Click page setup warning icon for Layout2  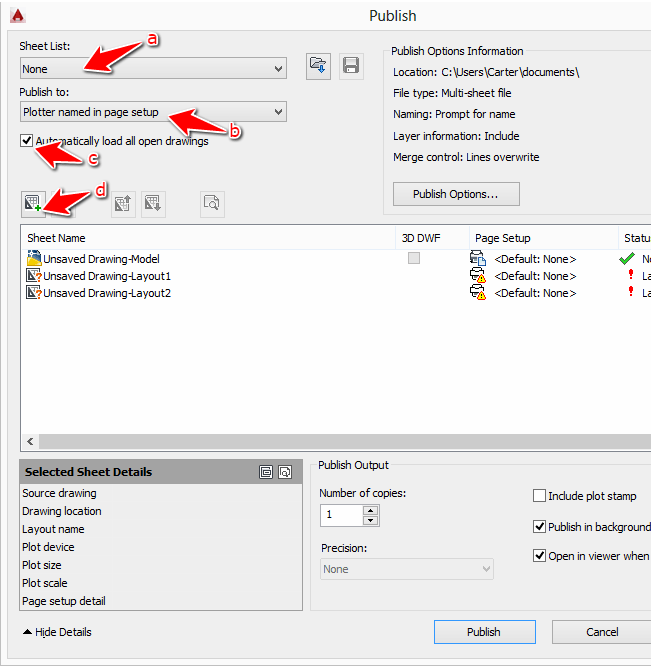(478, 292)
